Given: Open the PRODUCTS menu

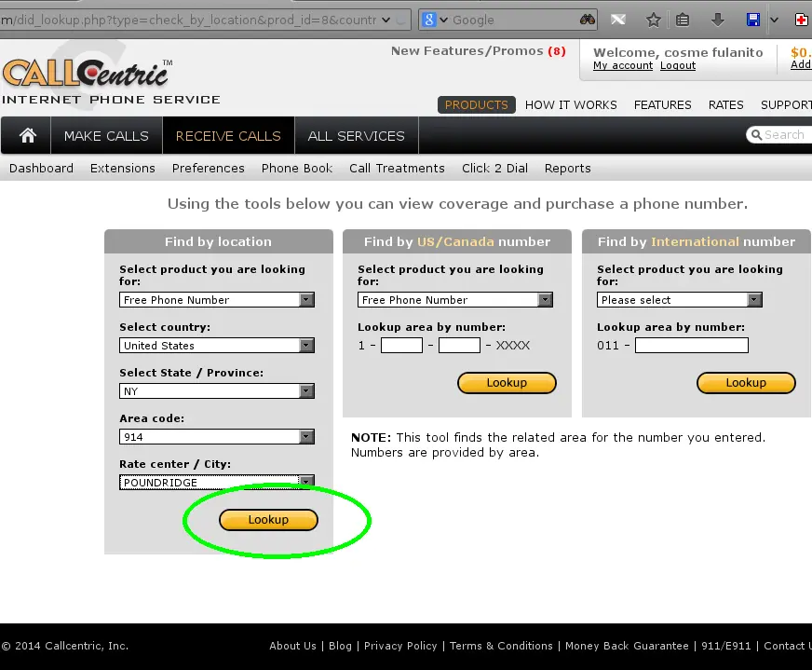Looking at the screenshot, I should coord(477,104).
